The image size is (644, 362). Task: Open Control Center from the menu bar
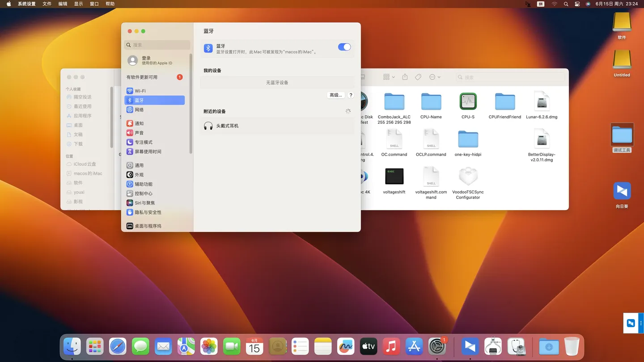point(577,4)
